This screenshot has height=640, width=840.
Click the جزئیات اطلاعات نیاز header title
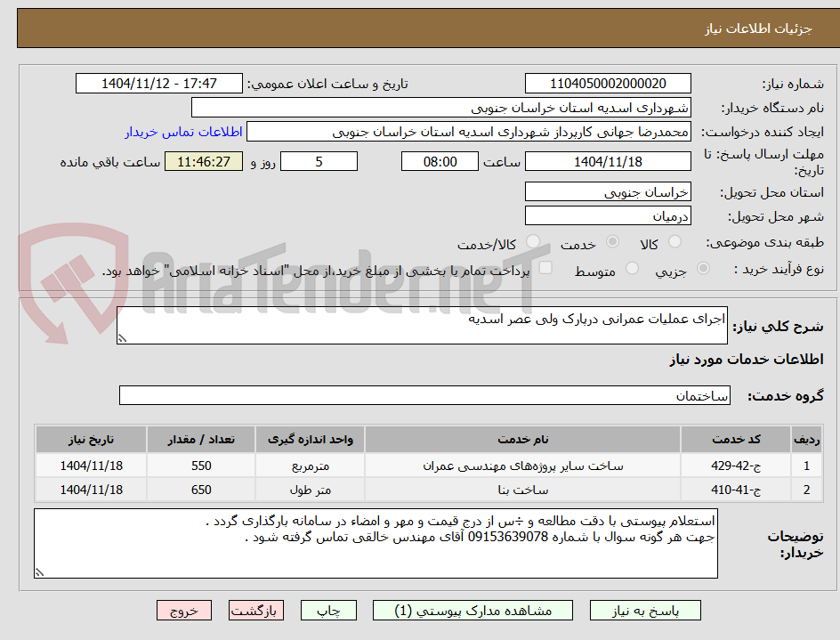758,28
